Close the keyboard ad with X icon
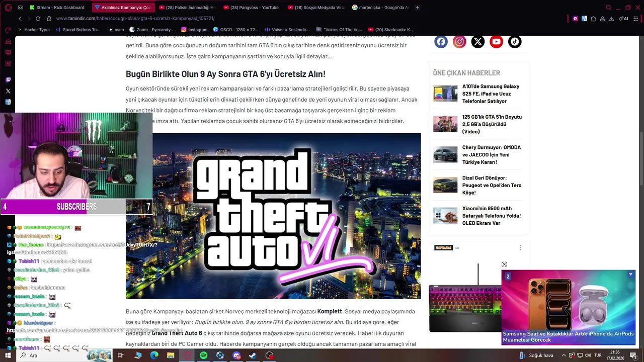 tap(504, 264)
